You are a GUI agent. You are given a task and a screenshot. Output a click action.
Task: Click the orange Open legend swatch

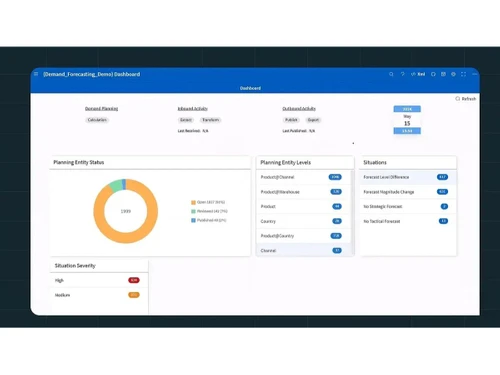click(193, 202)
